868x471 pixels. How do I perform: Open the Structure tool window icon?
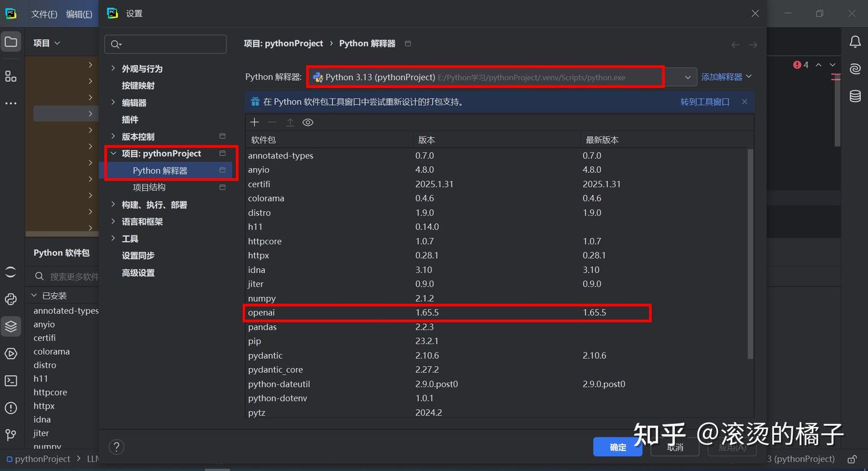point(11,76)
